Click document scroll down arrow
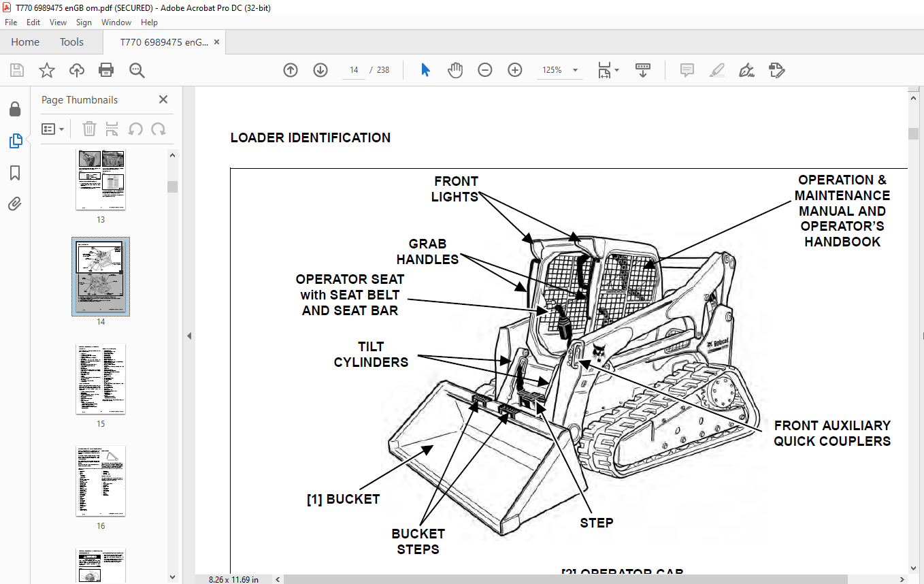 tap(913, 568)
